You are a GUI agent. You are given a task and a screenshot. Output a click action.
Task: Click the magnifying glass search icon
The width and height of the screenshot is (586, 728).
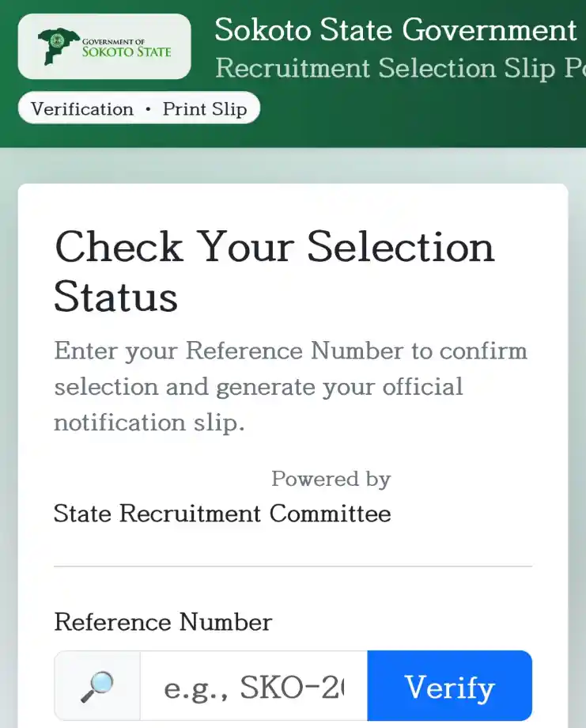[97, 686]
